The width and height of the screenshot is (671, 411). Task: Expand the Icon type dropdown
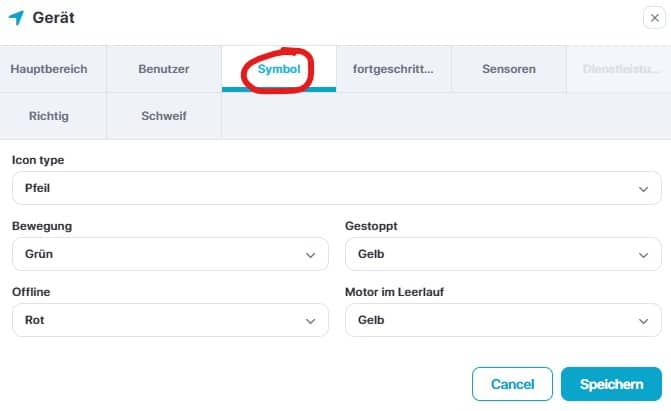336,188
